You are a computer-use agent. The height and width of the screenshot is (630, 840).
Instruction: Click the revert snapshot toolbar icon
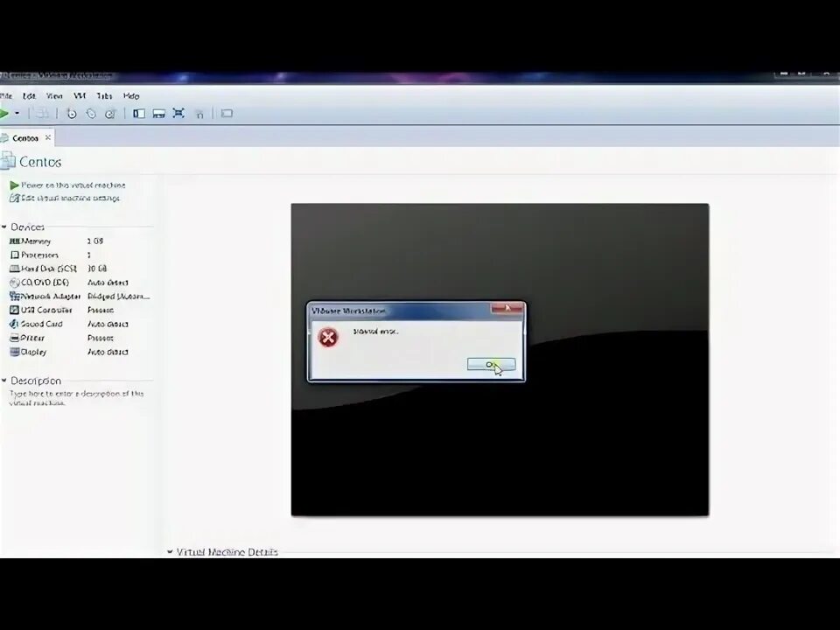91,114
